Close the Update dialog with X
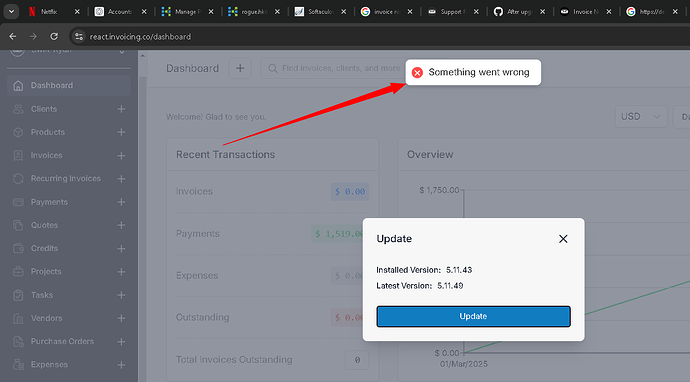690x382 pixels. 563,239
